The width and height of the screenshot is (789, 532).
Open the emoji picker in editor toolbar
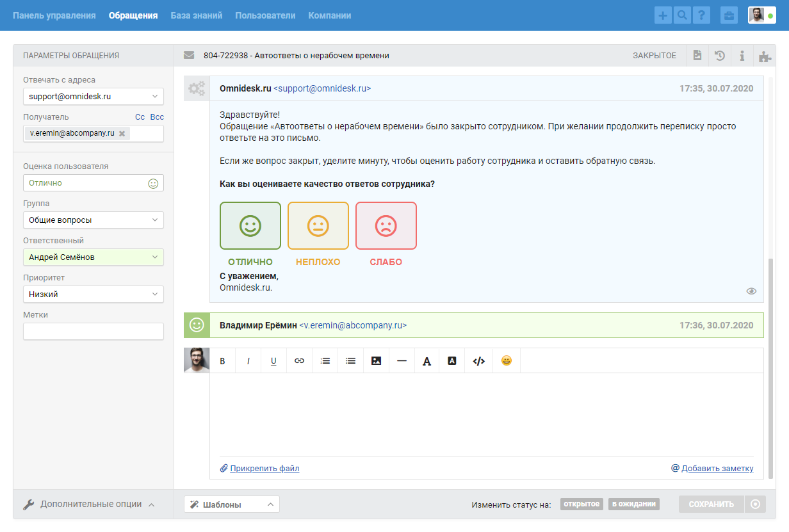click(x=507, y=361)
